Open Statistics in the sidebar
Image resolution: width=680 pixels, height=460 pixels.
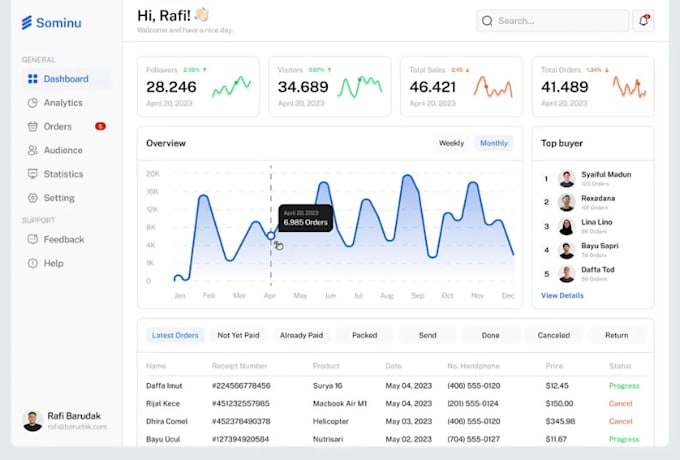62,174
